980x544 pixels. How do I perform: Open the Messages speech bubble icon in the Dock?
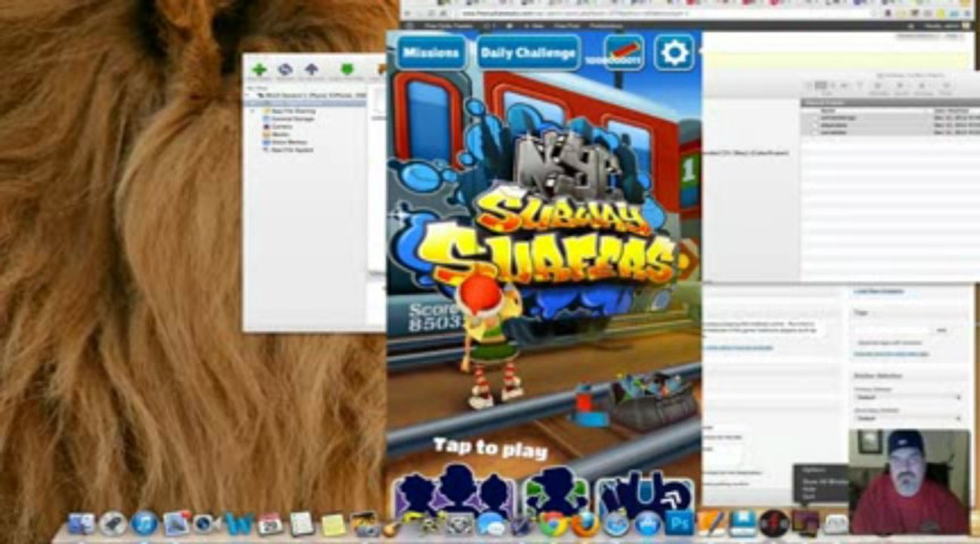491,524
